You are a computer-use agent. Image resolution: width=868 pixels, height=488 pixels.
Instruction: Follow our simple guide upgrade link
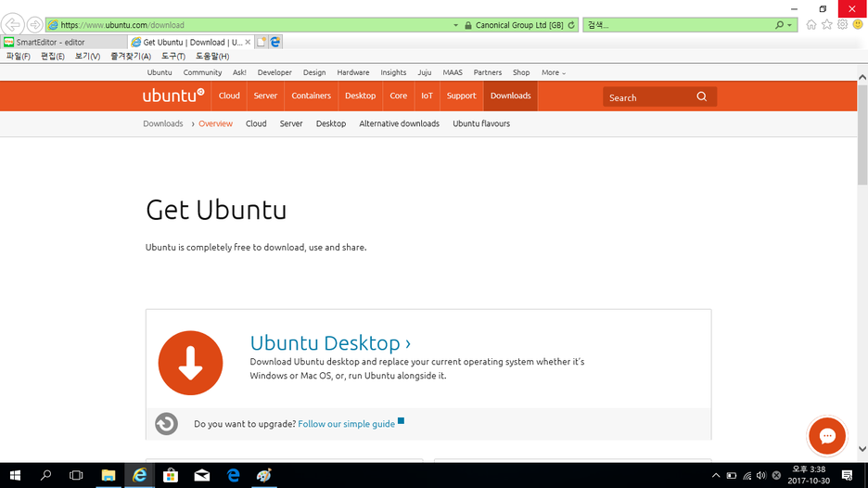click(347, 424)
